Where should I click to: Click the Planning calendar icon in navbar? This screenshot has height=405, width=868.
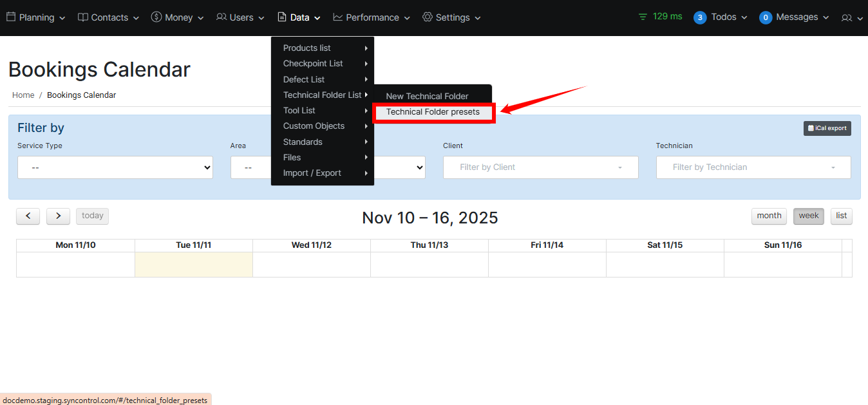click(x=11, y=17)
